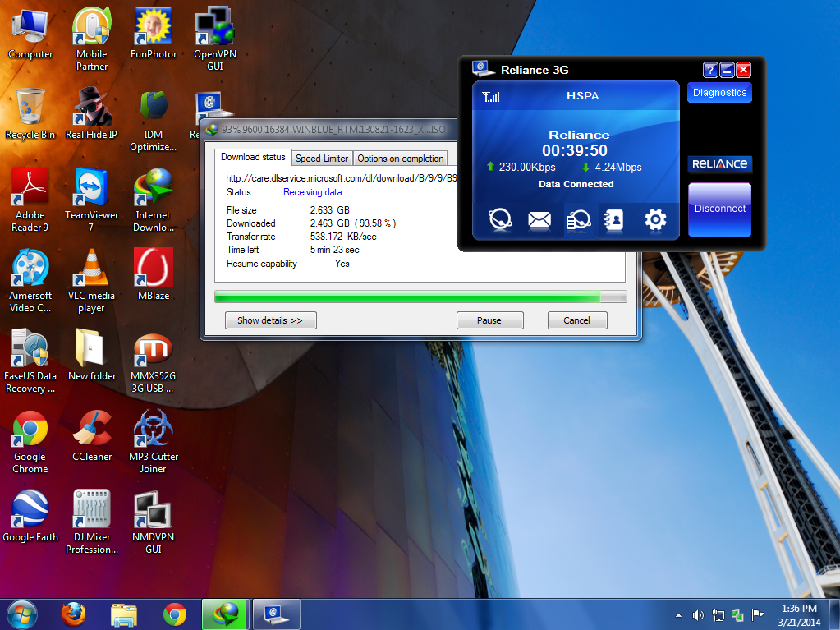Click the green download progress bar

pos(420,297)
